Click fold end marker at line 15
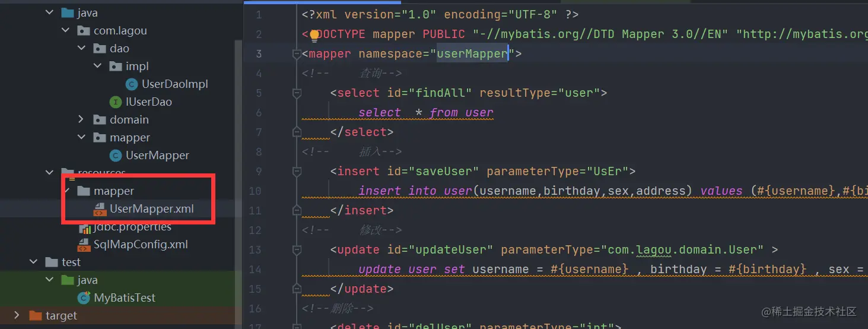 point(297,289)
